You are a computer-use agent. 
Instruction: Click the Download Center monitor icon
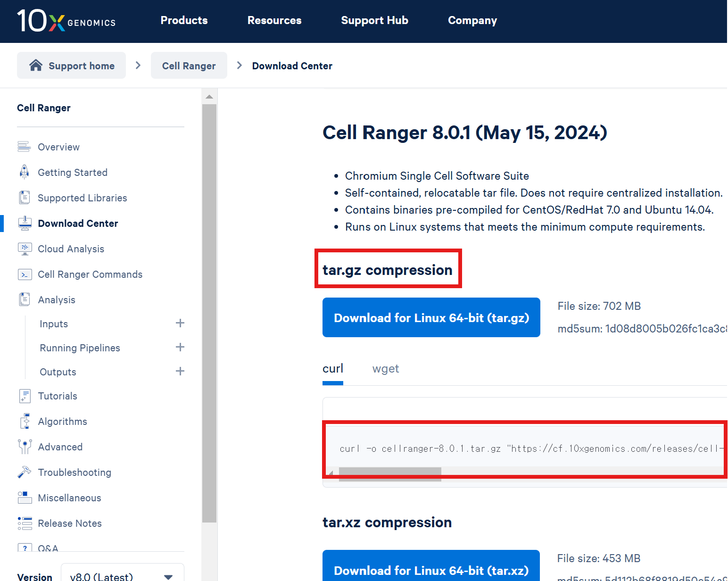[25, 223]
